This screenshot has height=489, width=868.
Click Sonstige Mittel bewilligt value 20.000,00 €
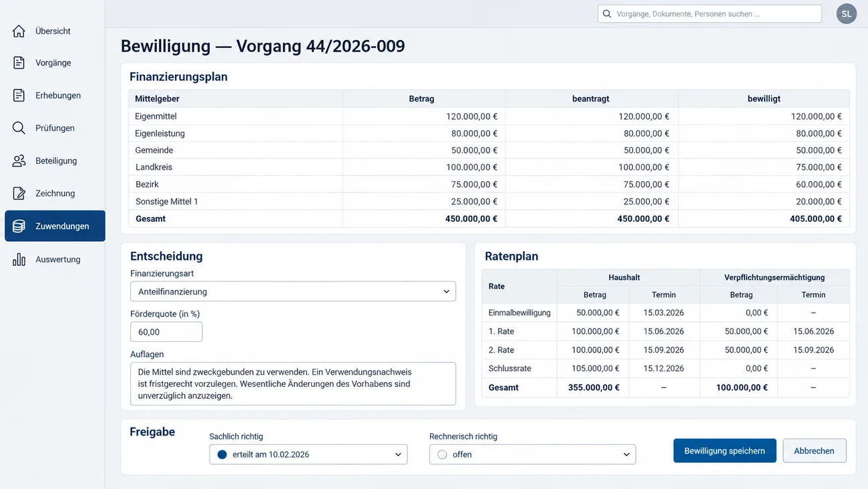pyautogui.click(x=819, y=201)
